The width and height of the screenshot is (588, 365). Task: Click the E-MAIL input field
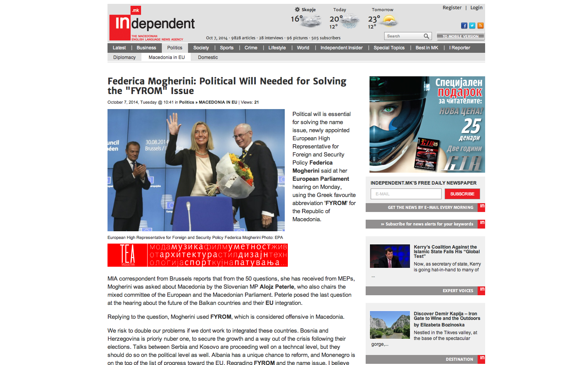click(x=406, y=194)
